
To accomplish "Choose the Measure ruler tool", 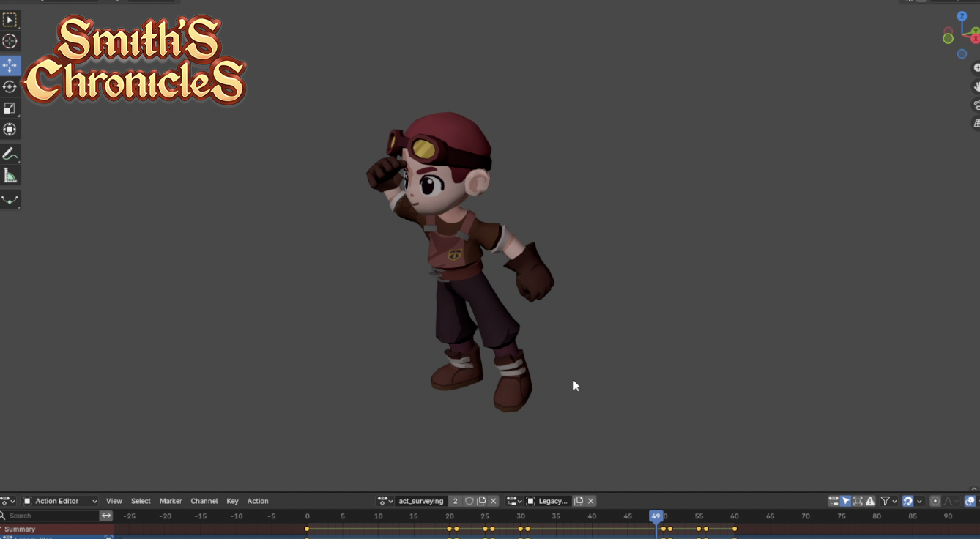I will 10,176.
